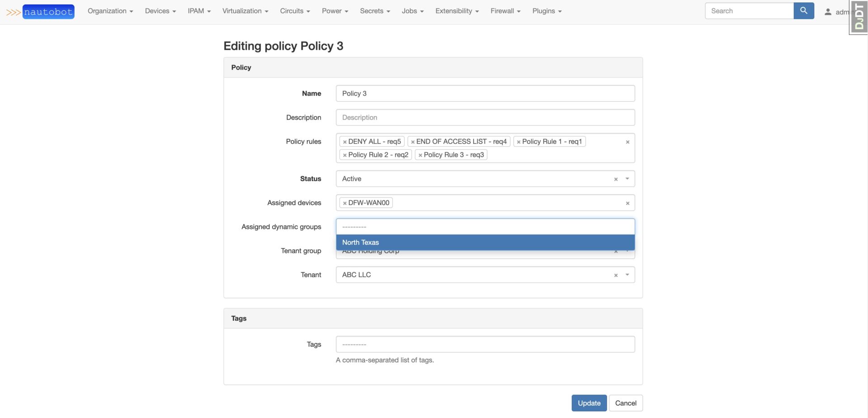Open the Django Debug Toolbar handle
Screen dimensions: 868x418
(859, 17)
